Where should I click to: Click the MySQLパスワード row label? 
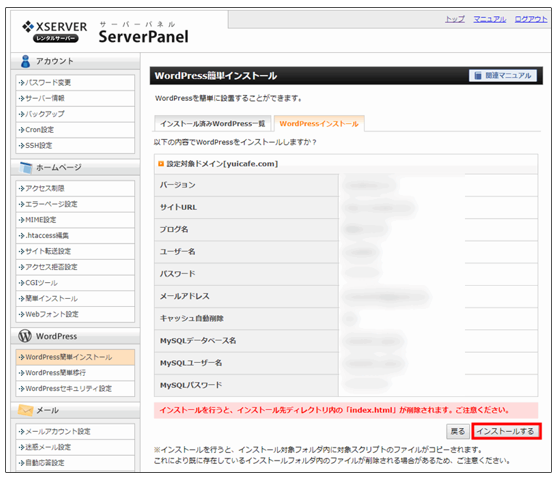[x=191, y=385]
